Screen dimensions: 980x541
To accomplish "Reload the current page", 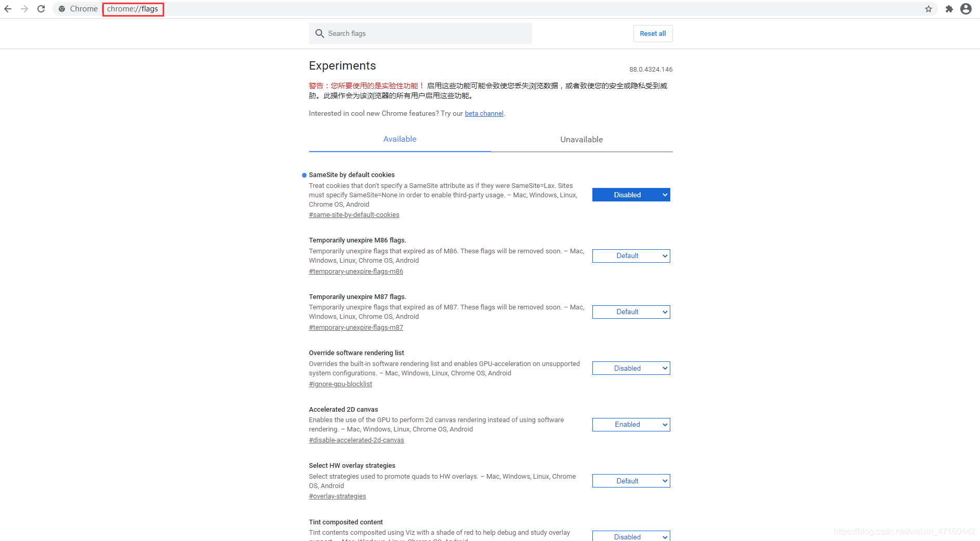I will click(x=41, y=9).
